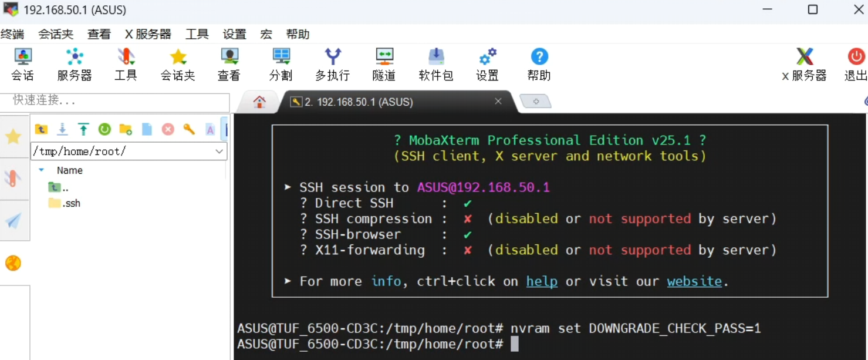Click the 快速连接 quick connect field
Screen dimensions: 868x360
point(115,101)
